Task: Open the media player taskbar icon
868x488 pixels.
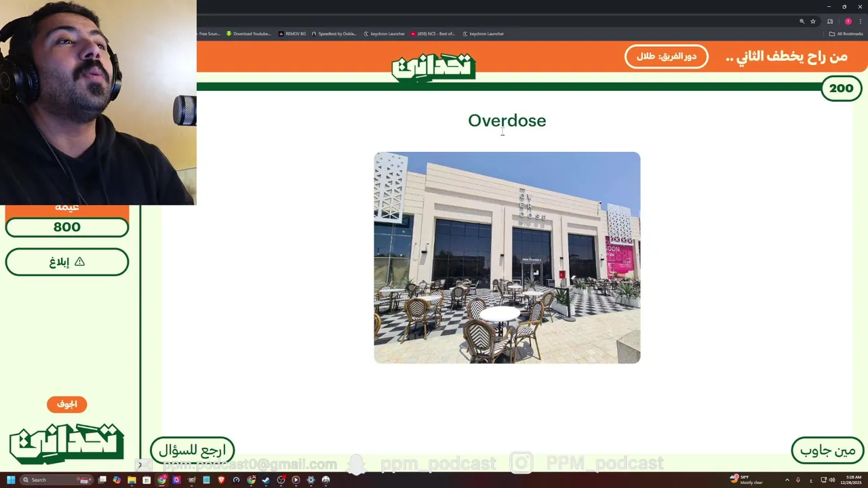Action: click(296, 480)
